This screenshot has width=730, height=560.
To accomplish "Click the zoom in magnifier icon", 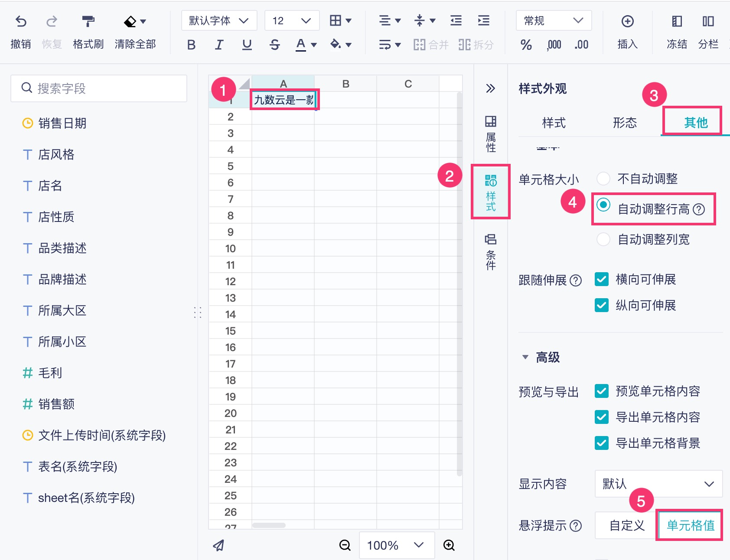I will 449,545.
